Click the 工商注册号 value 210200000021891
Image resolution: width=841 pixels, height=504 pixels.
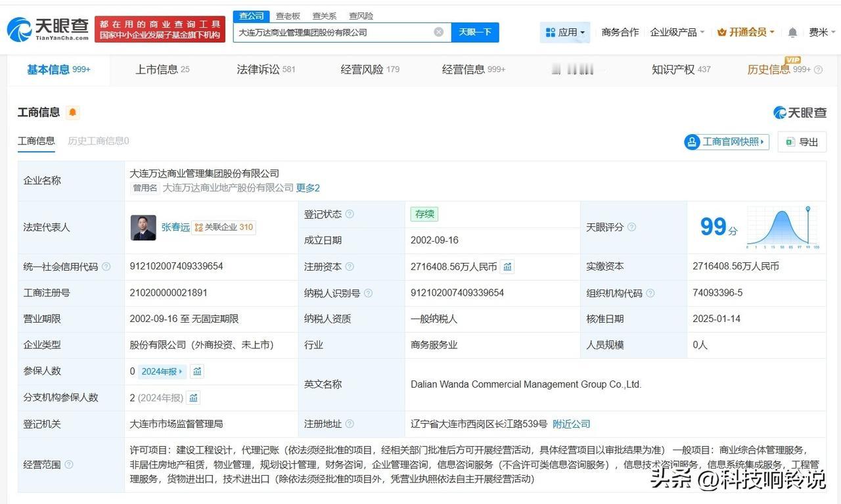tap(170, 292)
